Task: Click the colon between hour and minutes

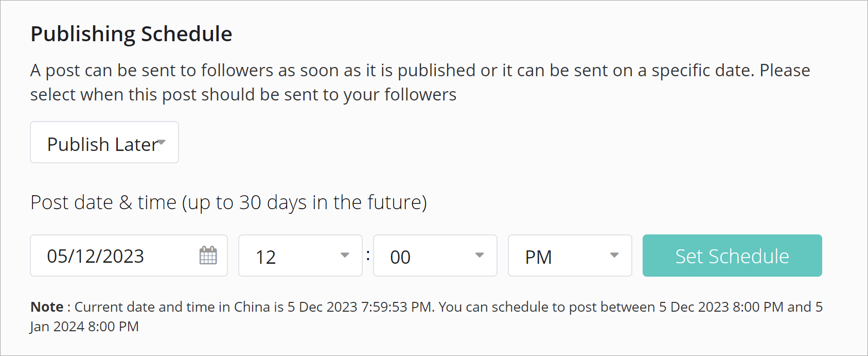Action: click(x=368, y=255)
